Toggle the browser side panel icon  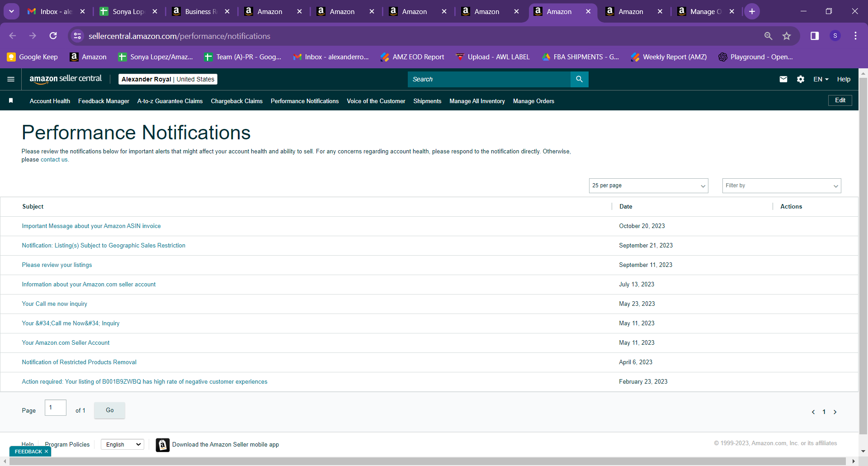[x=815, y=36]
